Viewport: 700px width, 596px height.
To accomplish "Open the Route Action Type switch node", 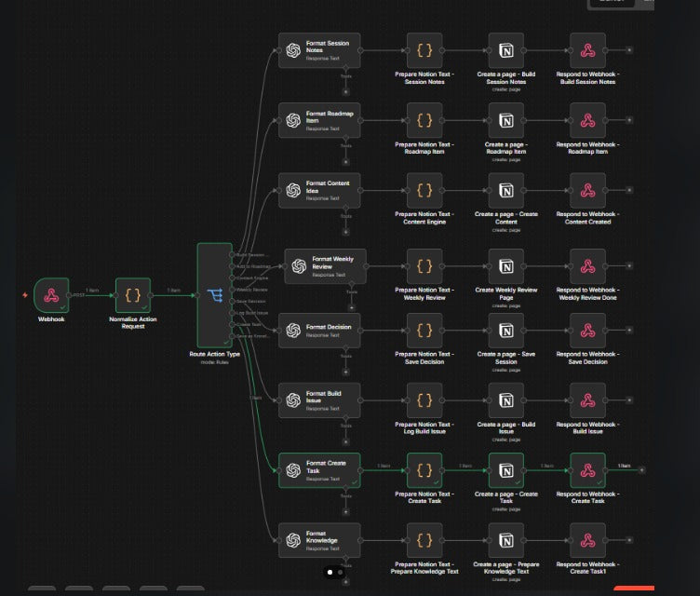I will [x=215, y=295].
